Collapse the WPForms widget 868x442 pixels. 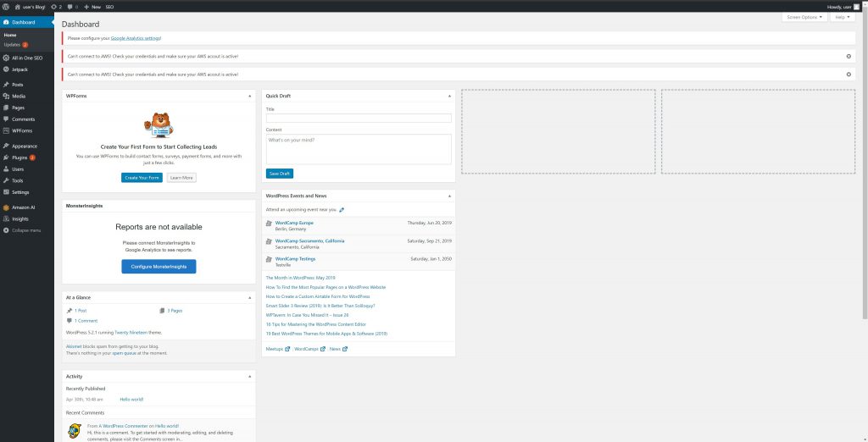point(250,96)
